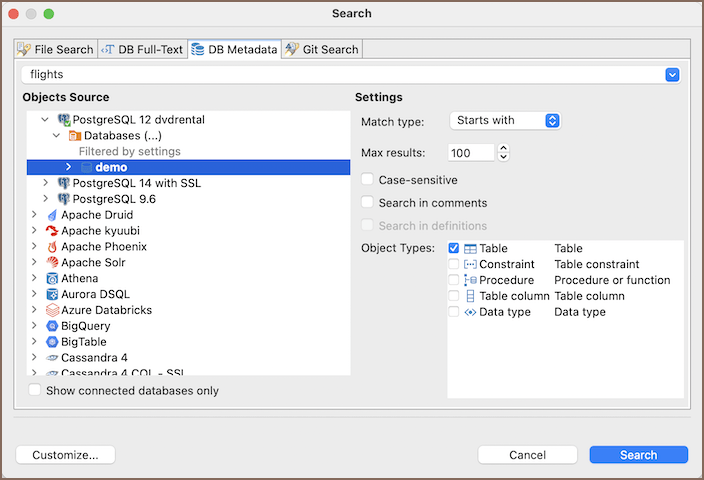This screenshot has height=480, width=704.
Task: Click the BigQuery icon
Action: point(53,326)
